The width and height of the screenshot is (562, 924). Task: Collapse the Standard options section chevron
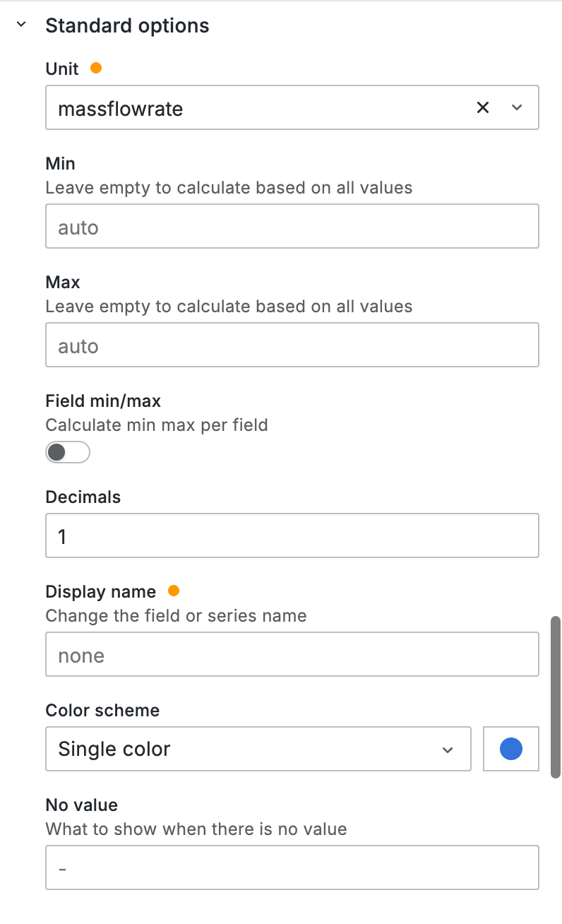pyautogui.click(x=21, y=25)
